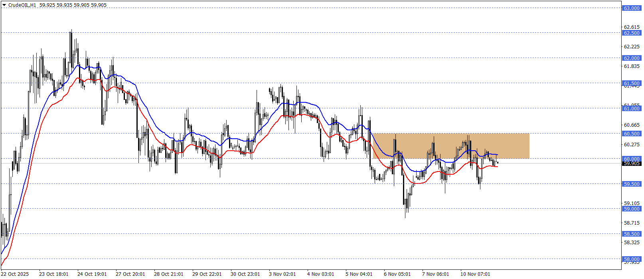Viewport: 644px width, 279px height.
Task: Select the 4 Nov 03:01 time label
Action: tap(320, 274)
